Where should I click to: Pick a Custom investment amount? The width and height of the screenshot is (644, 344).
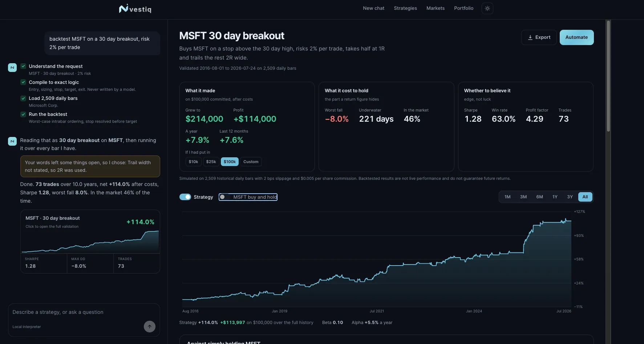[x=251, y=162]
